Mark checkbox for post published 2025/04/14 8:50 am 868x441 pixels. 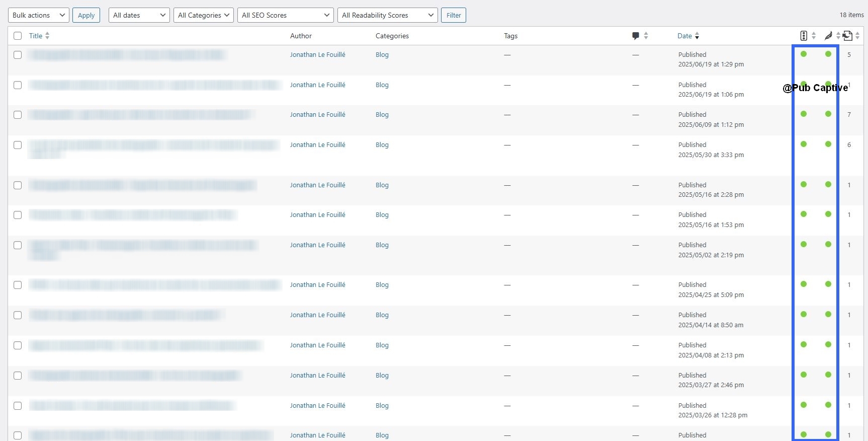coord(18,315)
